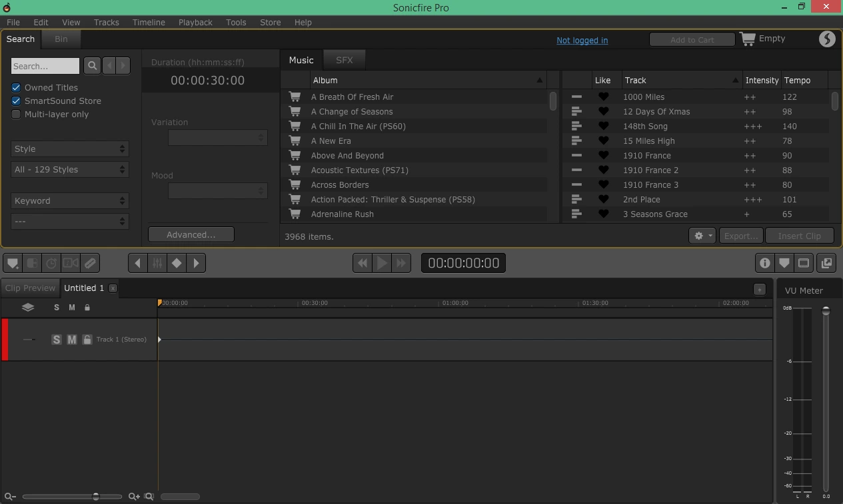Screen dimensions: 843x504
Task: Open the Playback menu
Action: (x=195, y=22)
